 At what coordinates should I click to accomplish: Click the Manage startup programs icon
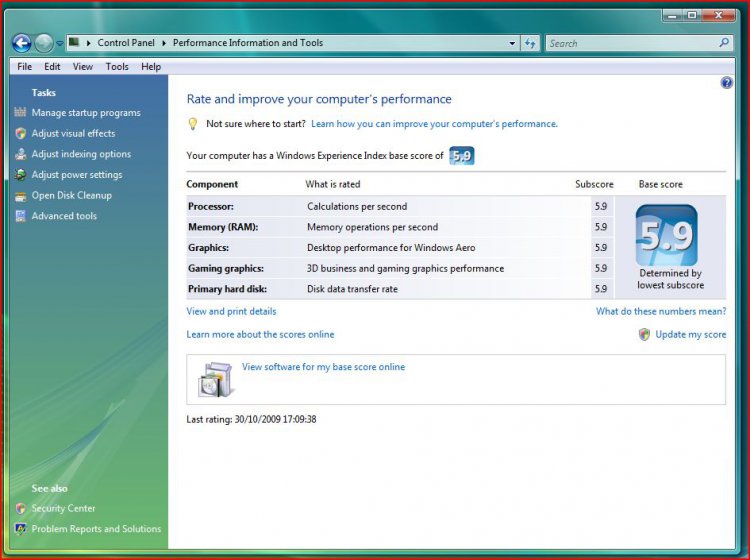20,112
